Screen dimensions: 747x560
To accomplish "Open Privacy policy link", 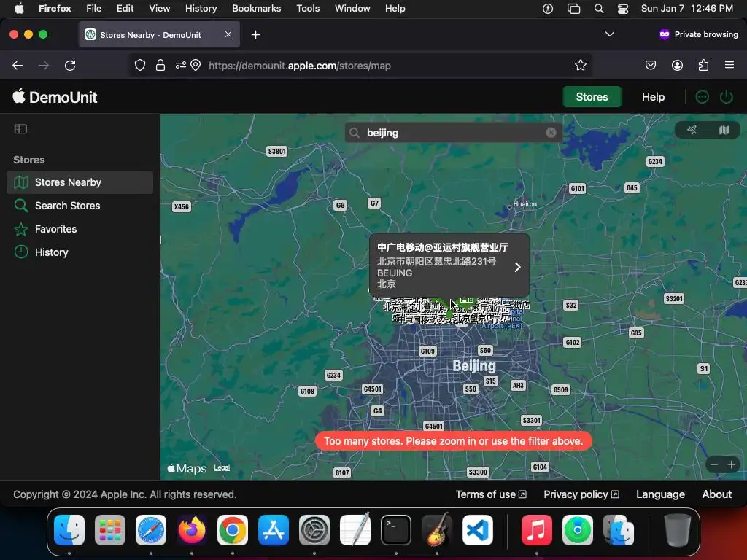I will (581, 494).
